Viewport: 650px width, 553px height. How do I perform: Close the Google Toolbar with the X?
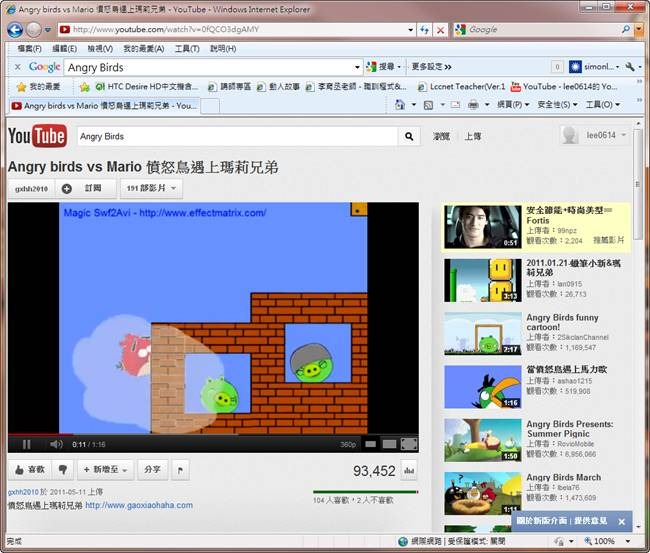(x=17, y=67)
